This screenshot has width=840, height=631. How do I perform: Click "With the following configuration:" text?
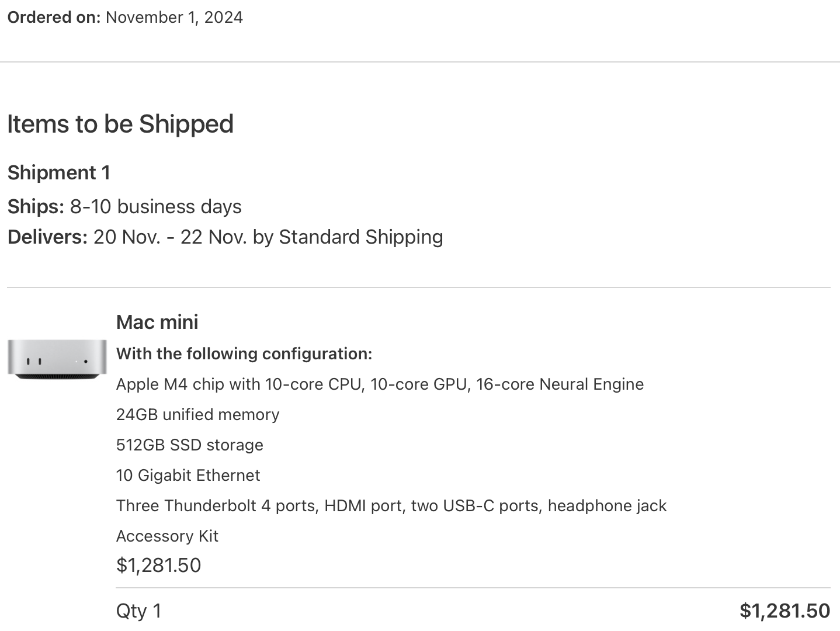tap(244, 354)
